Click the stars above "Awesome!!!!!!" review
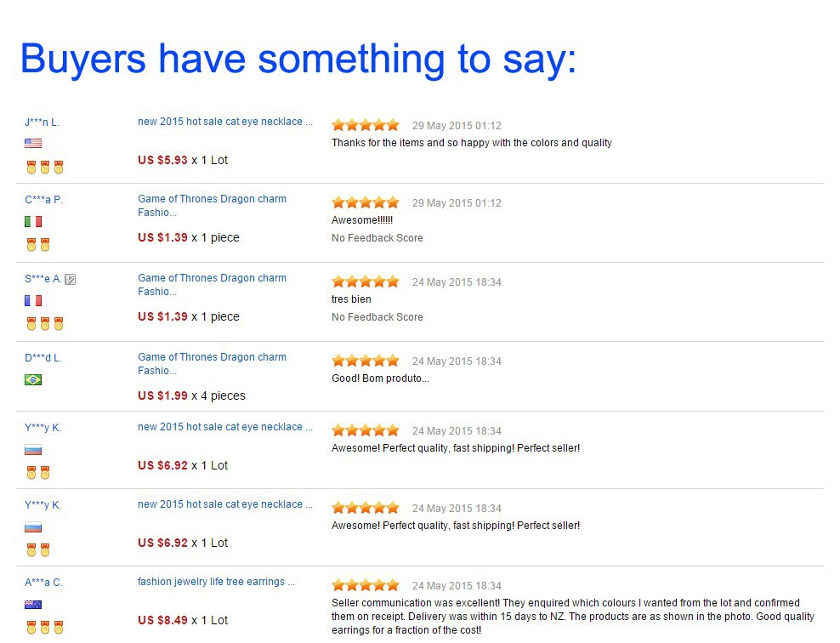Image resolution: width=840 pixels, height=643 pixels. 365,202
